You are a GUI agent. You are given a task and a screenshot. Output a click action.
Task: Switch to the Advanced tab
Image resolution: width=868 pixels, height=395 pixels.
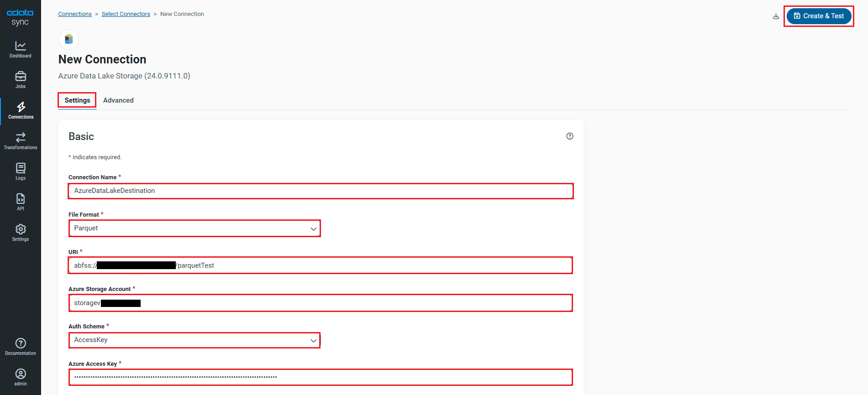118,100
